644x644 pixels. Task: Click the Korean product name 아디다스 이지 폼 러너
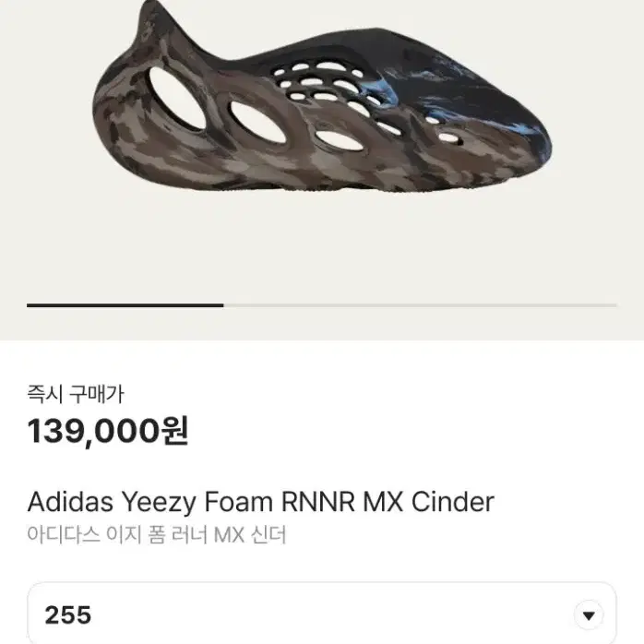click(x=118, y=535)
